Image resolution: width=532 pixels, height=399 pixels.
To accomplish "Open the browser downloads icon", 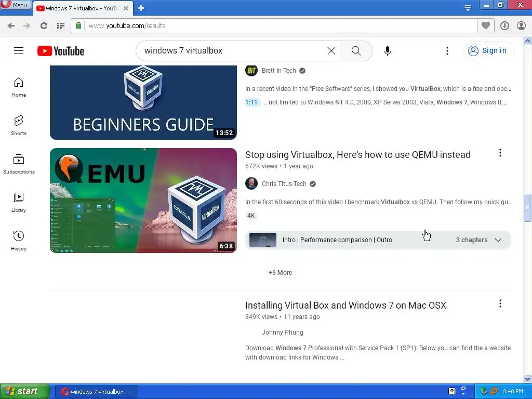I will pyautogui.click(x=504, y=26).
